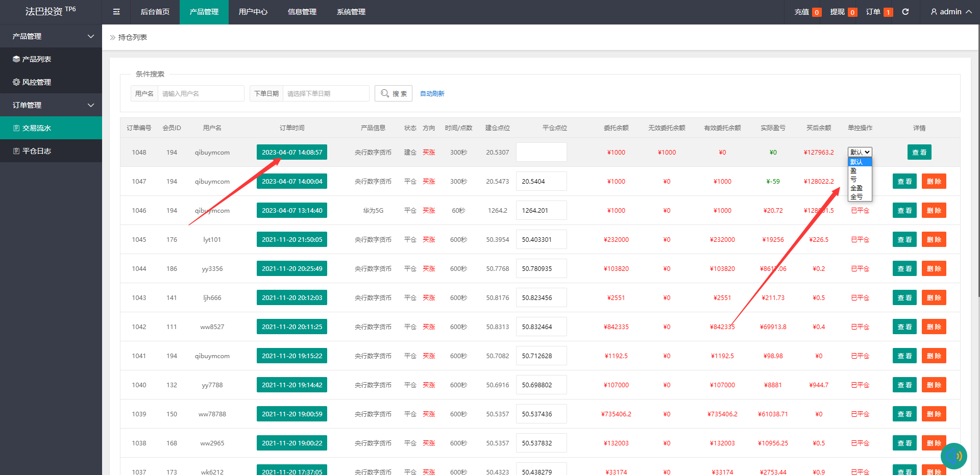Open the admin user dropdown
This screenshot has height=475, width=980.
951,12
